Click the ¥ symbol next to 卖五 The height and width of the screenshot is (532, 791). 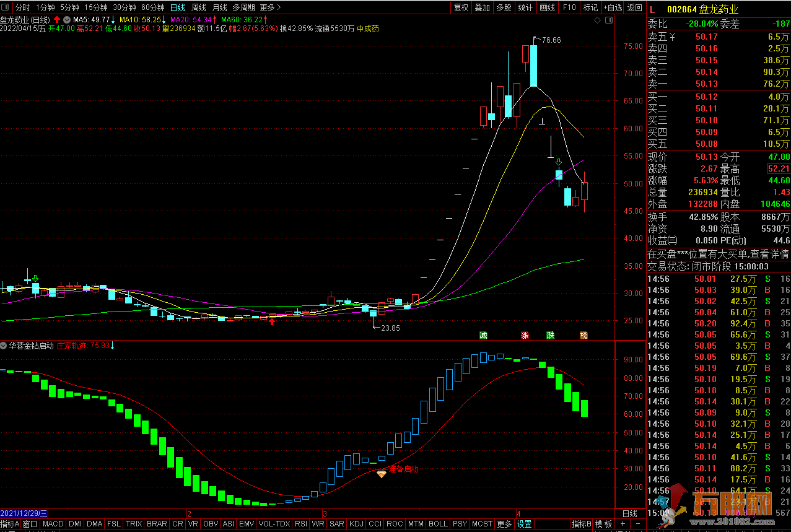tap(673, 37)
